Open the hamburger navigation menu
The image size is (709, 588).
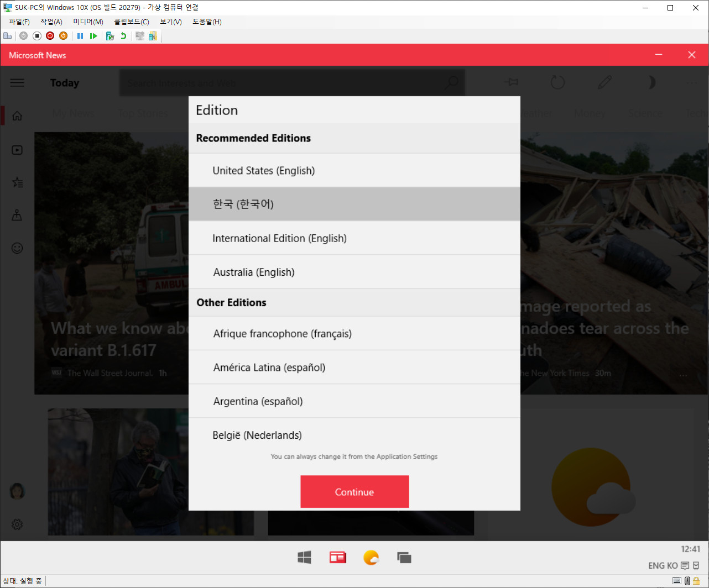click(17, 82)
